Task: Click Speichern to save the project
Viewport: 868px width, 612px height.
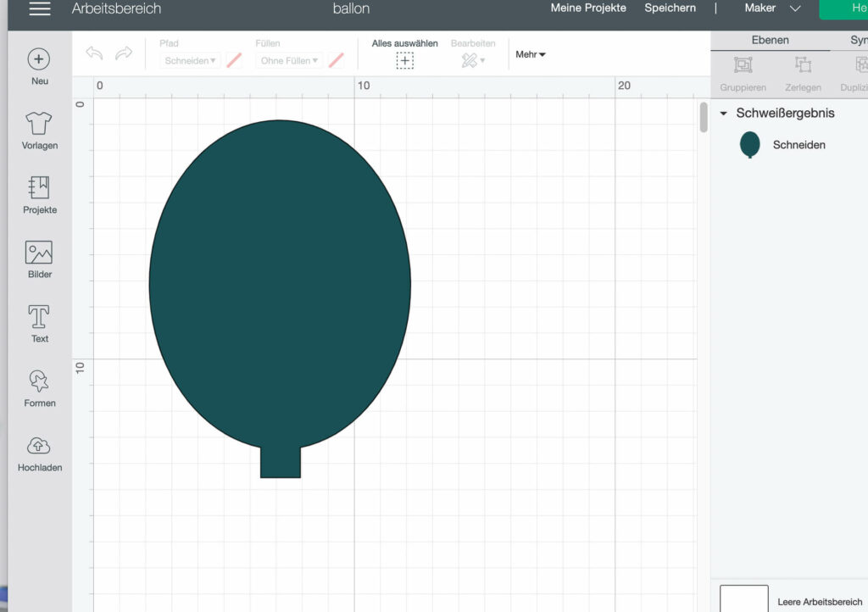Action: click(x=670, y=8)
